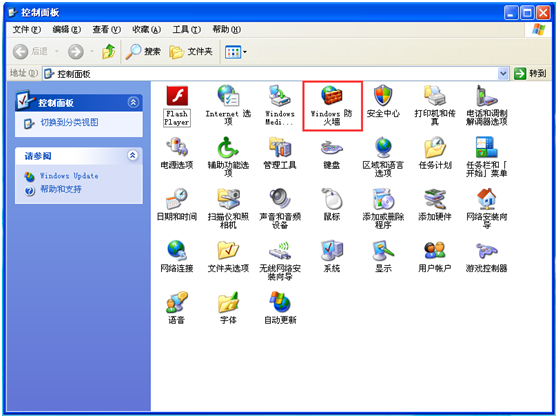Image resolution: width=558 pixels, height=418 pixels.
Task: Open 用户帐户 icon
Action: tap(435, 256)
